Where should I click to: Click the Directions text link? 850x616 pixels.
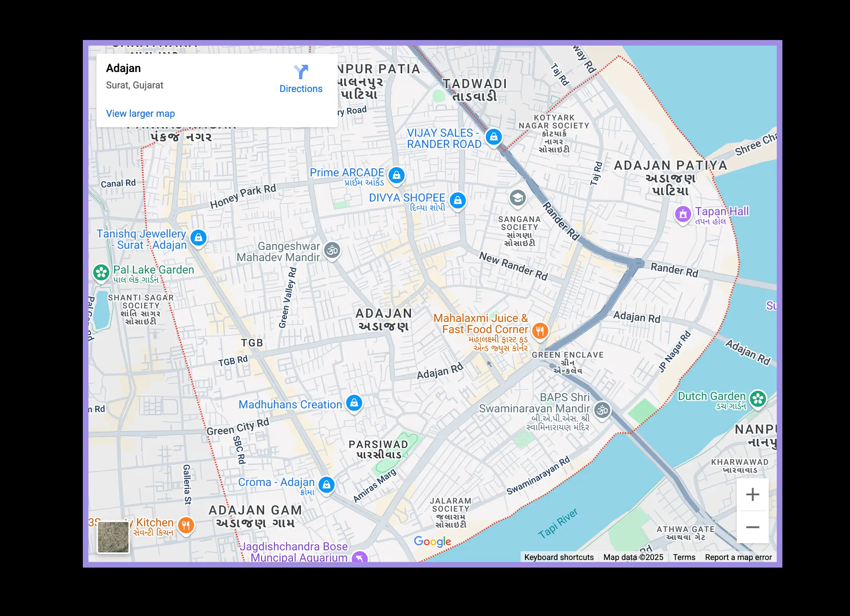301,89
